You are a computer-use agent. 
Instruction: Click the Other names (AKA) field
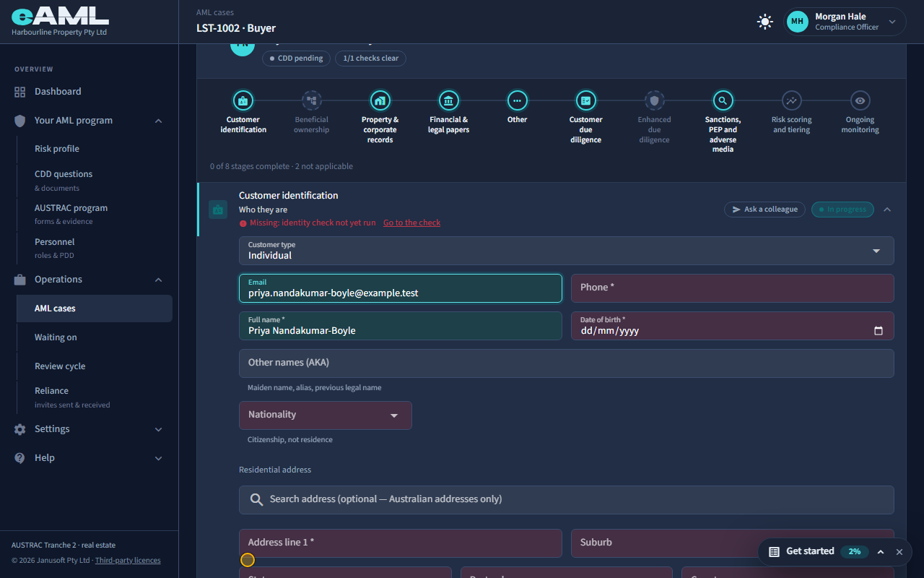coord(567,363)
